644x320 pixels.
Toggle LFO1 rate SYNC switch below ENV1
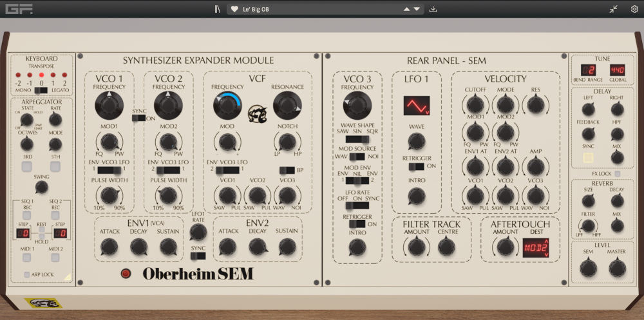[x=198, y=256]
